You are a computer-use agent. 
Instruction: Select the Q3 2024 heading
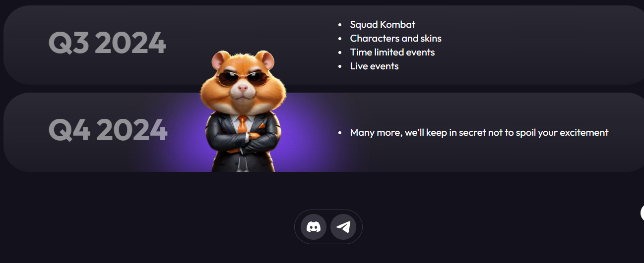107,43
